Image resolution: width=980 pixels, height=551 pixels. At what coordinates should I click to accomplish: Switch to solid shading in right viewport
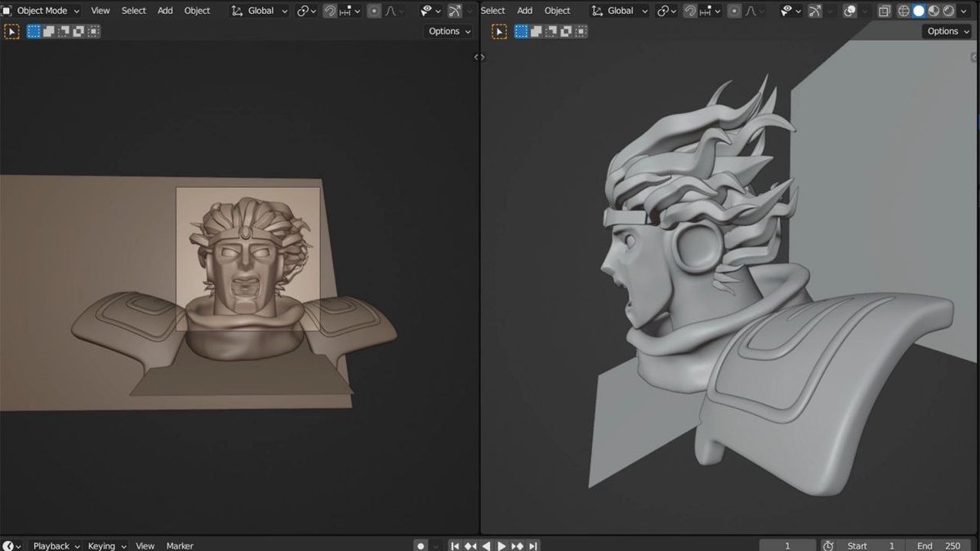919,11
